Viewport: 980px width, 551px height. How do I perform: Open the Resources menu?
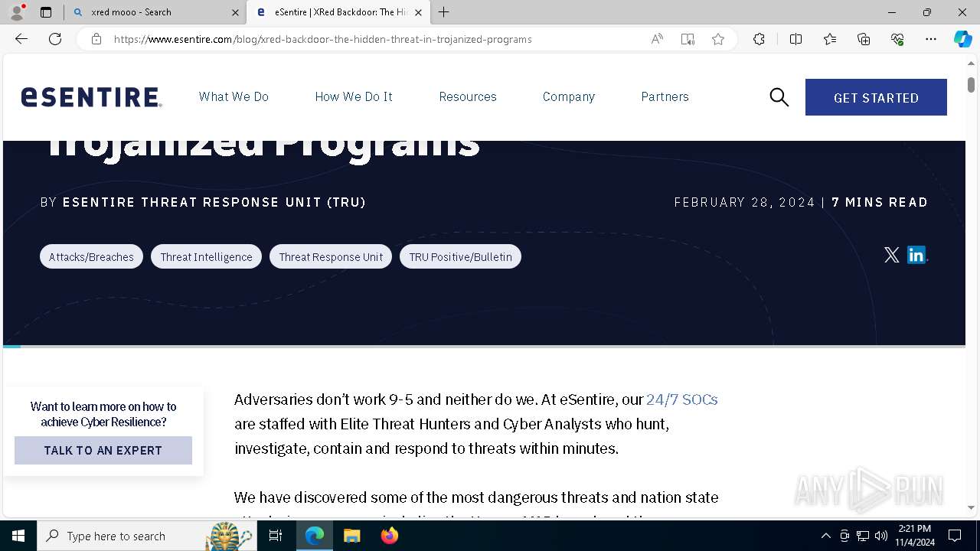pos(468,96)
